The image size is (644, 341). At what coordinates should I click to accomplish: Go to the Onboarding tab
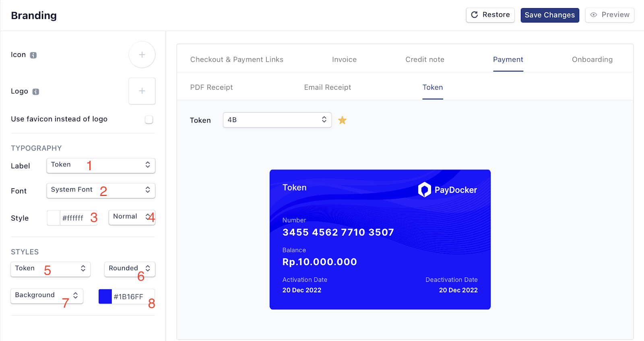(x=592, y=59)
